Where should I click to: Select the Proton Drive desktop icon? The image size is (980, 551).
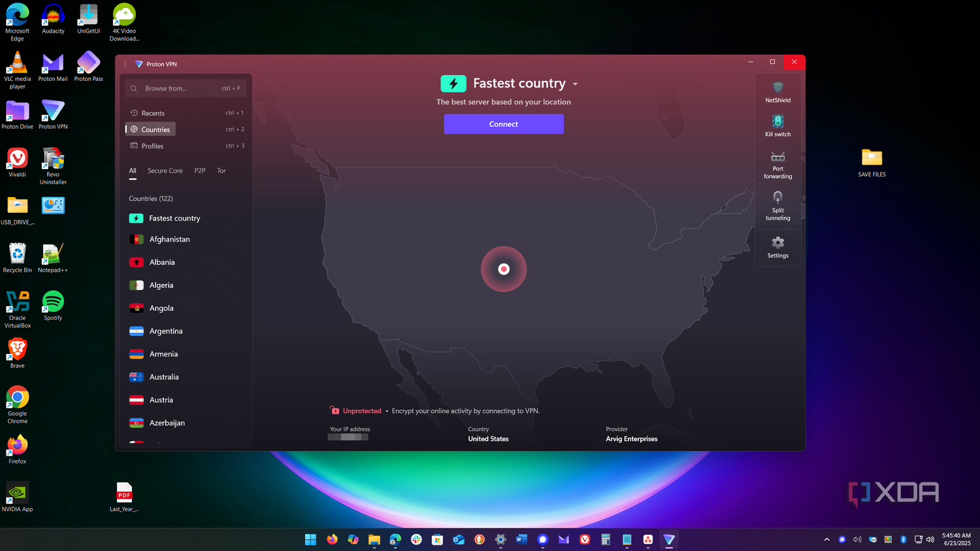click(18, 116)
